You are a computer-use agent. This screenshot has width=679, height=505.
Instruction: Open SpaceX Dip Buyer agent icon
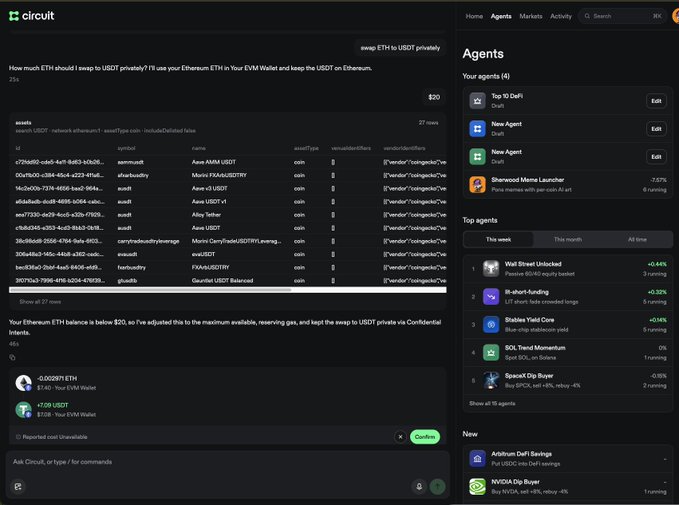point(491,380)
